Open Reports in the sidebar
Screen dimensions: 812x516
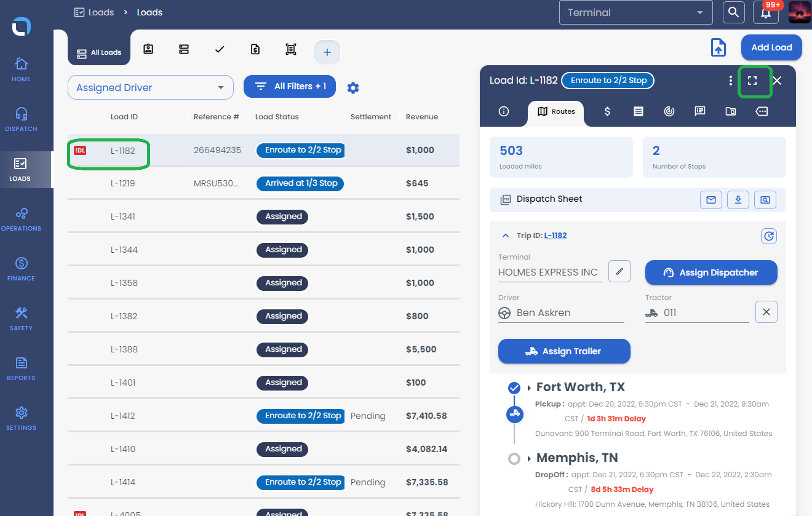[21, 368]
